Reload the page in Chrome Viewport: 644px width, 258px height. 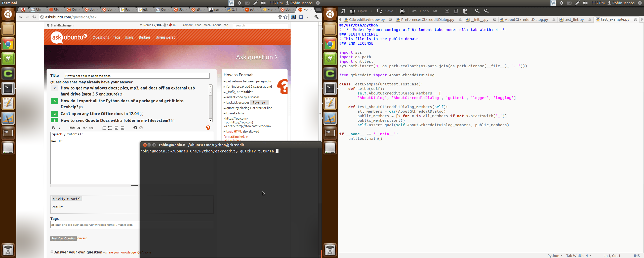(34, 17)
